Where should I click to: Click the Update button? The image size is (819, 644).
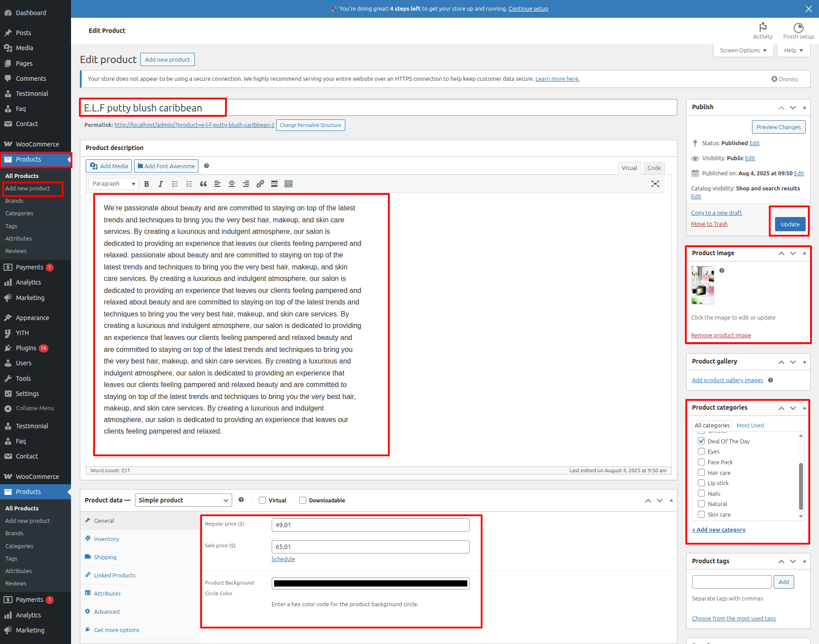pyautogui.click(x=790, y=224)
